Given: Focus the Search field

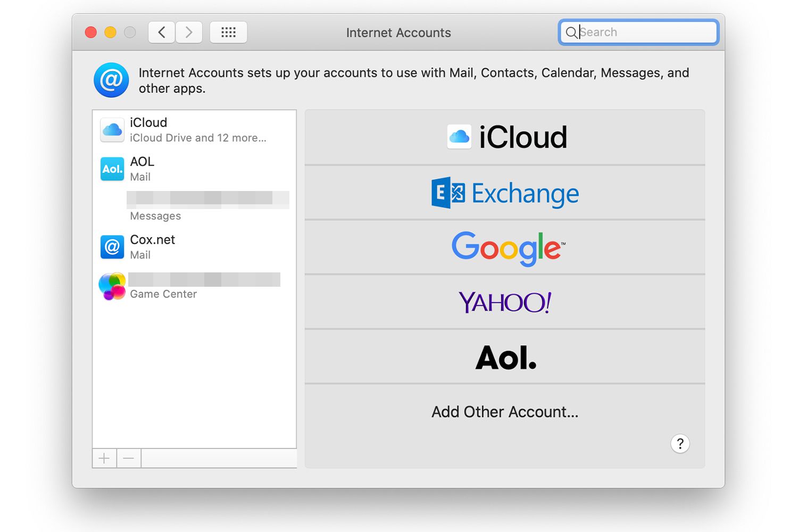Looking at the screenshot, I should point(638,32).
